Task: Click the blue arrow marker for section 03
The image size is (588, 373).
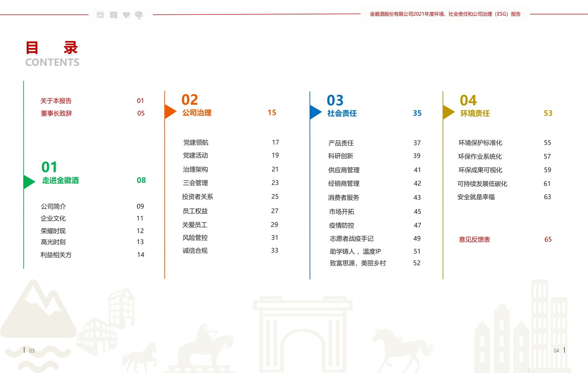Action: tap(315, 112)
